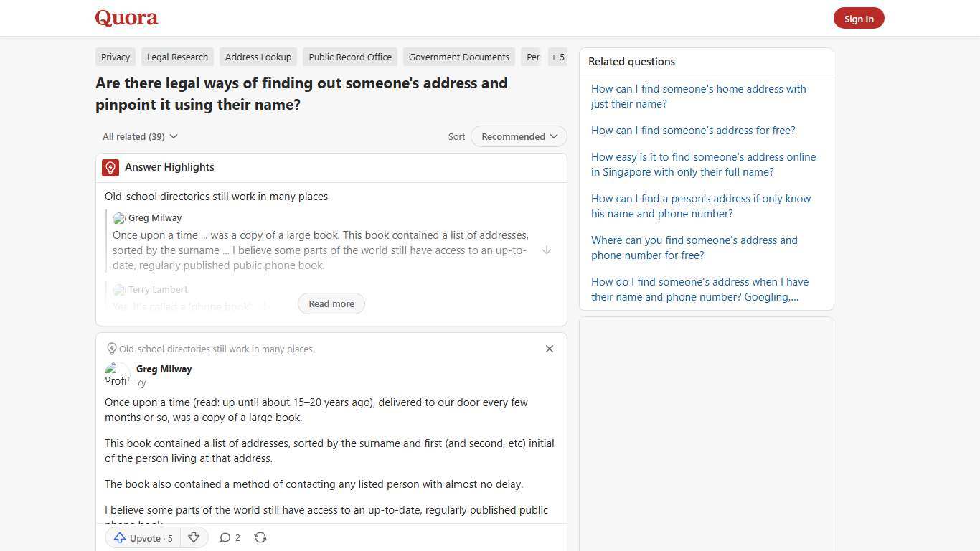This screenshot has height=551, width=980.
Task: Open the comments on Greg Milway's answer
Action: [230, 537]
